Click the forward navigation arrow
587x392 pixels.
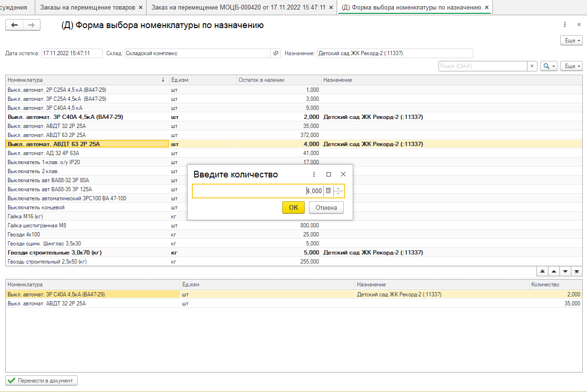[31, 25]
